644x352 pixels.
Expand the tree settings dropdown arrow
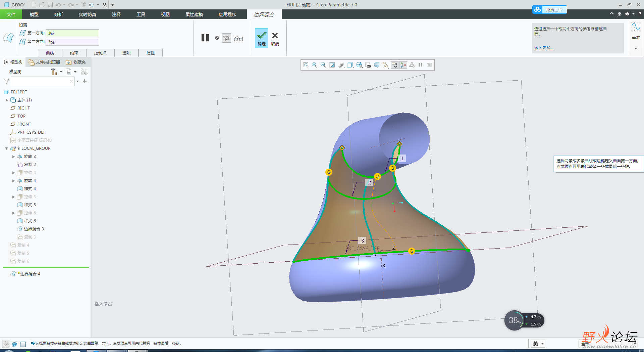(61, 72)
